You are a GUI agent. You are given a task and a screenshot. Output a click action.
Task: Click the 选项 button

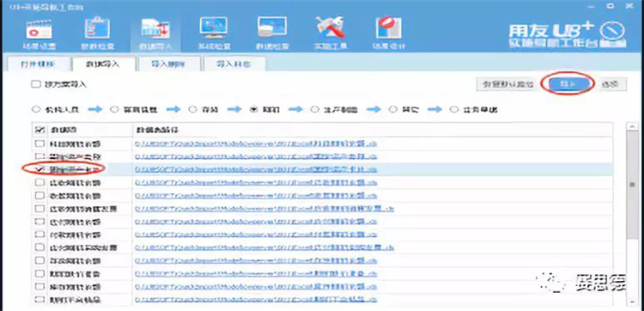coord(611,84)
